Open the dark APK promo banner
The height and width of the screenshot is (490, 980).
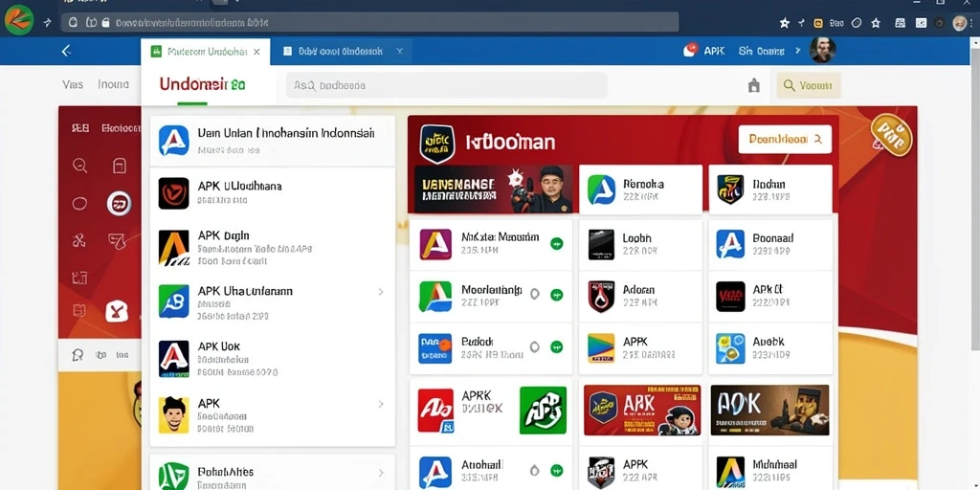(x=770, y=410)
